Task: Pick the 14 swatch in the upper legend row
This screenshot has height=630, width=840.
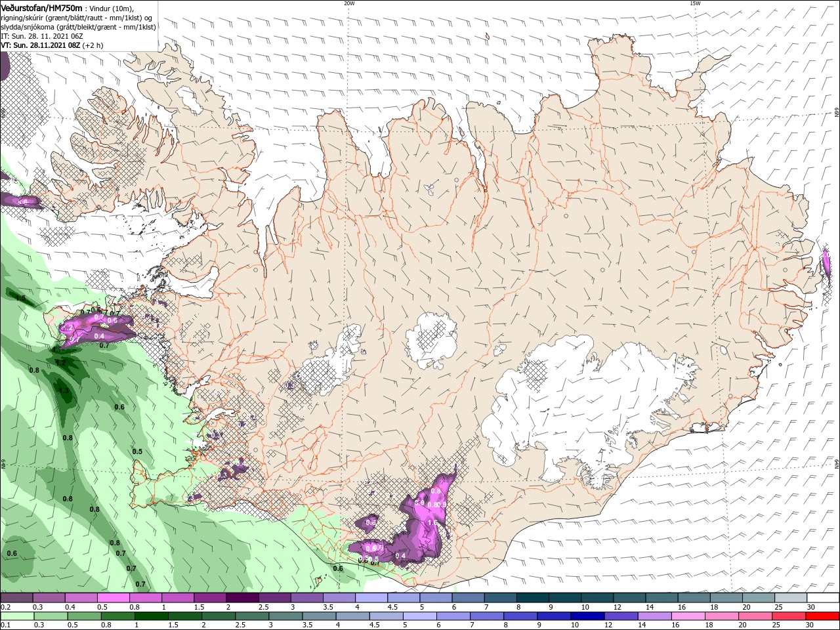Action: [x=662, y=598]
